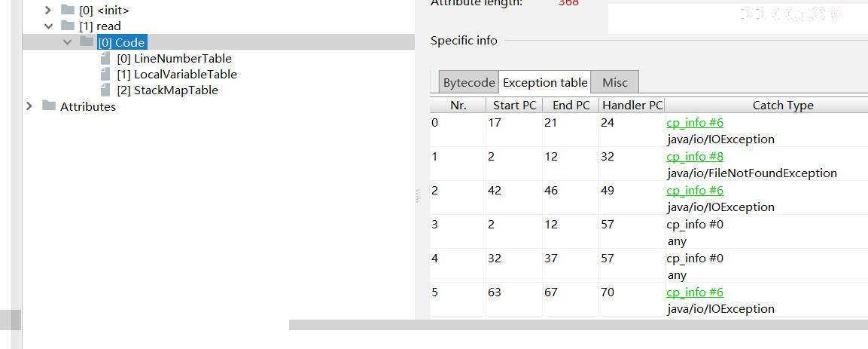Open cp_info #8 FileNotFoundException link

coord(695,156)
